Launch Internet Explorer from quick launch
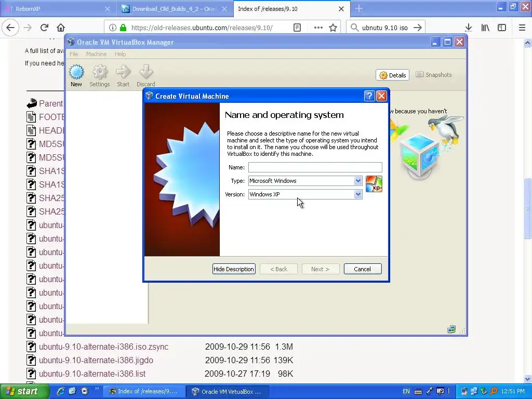The image size is (532, 399). pos(61,391)
